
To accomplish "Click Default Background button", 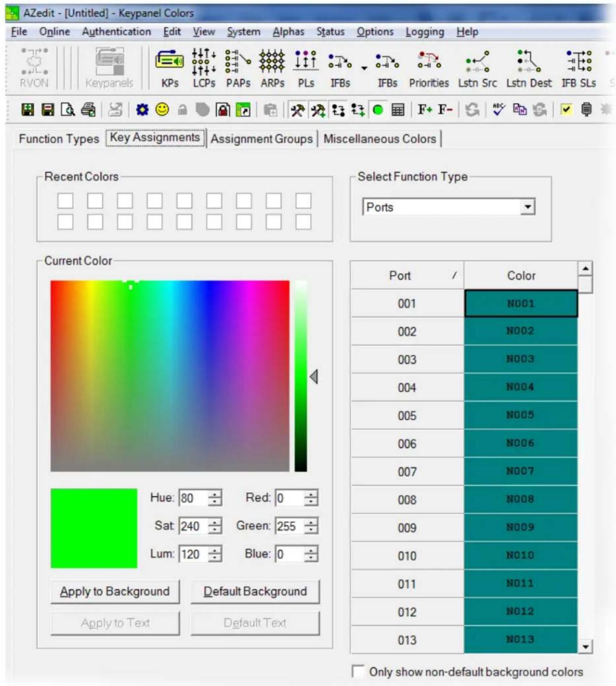I will click(255, 592).
